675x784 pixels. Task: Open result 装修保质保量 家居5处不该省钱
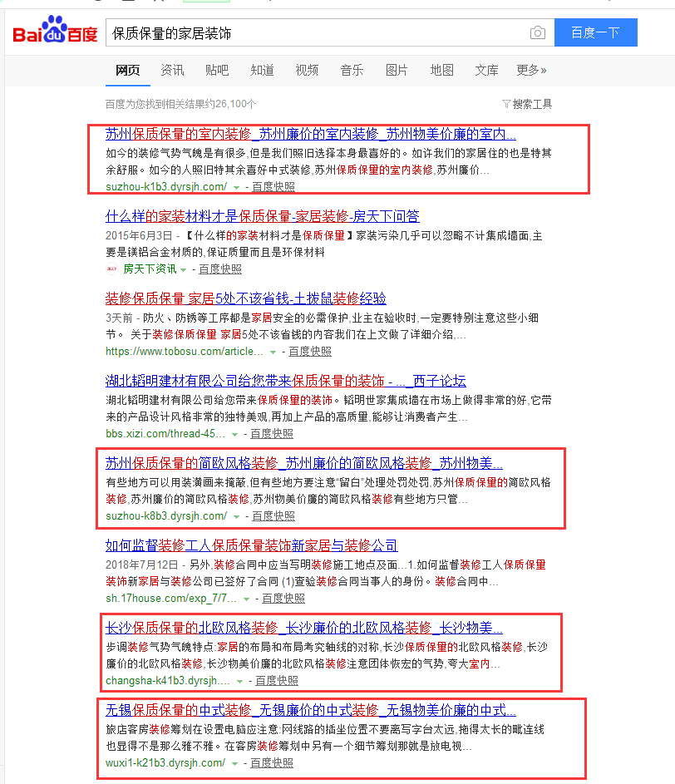pos(245,298)
